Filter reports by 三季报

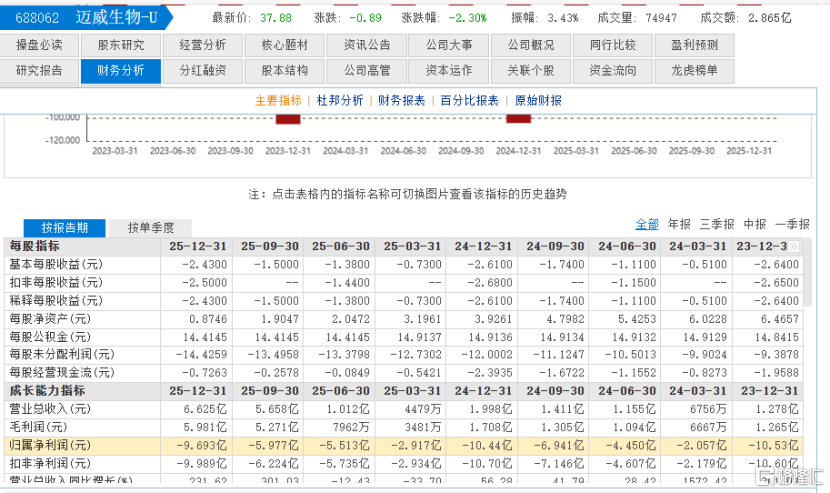717,225
